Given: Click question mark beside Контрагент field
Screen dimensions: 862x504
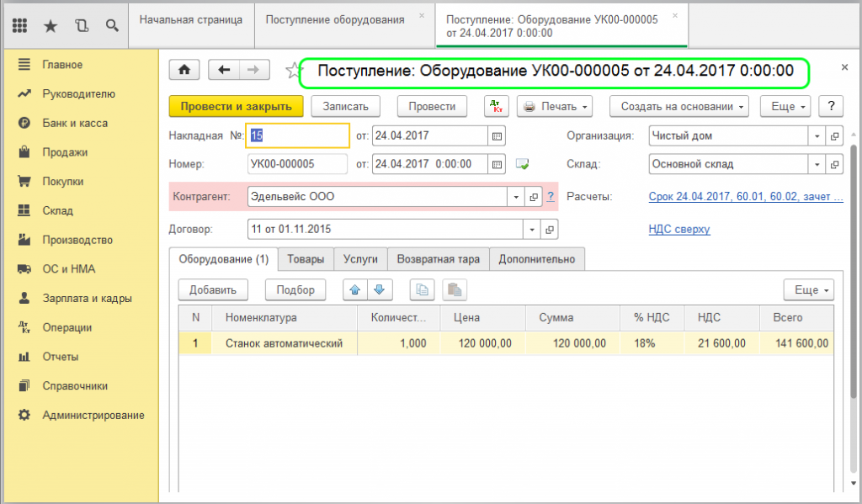Looking at the screenshot, I should [x=549, y=196].
